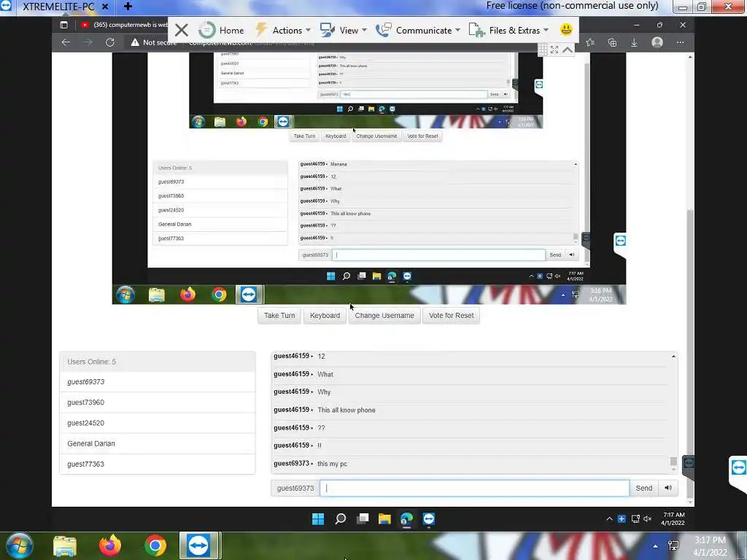Select guest69373 in the large users list

click(x=158, y=382)
